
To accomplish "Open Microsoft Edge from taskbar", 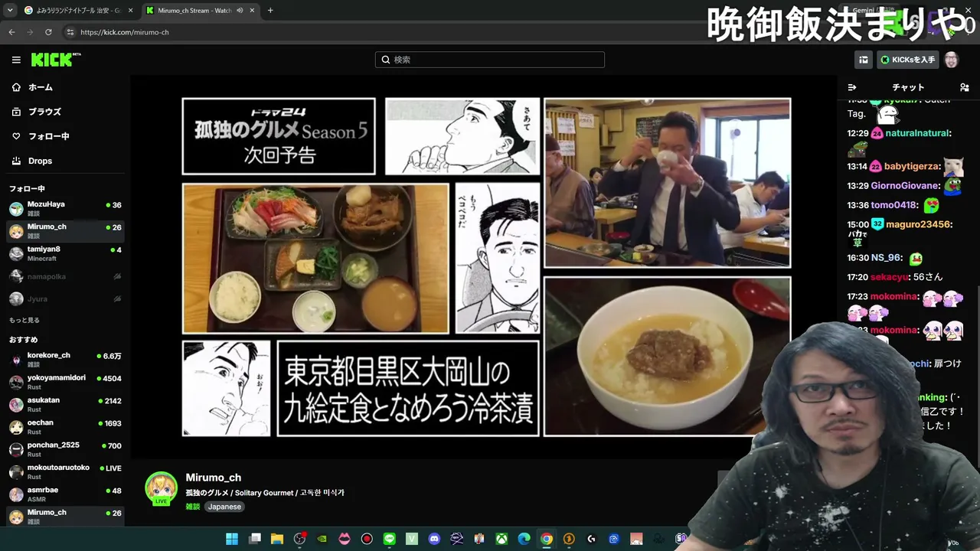I will [524, 539].
